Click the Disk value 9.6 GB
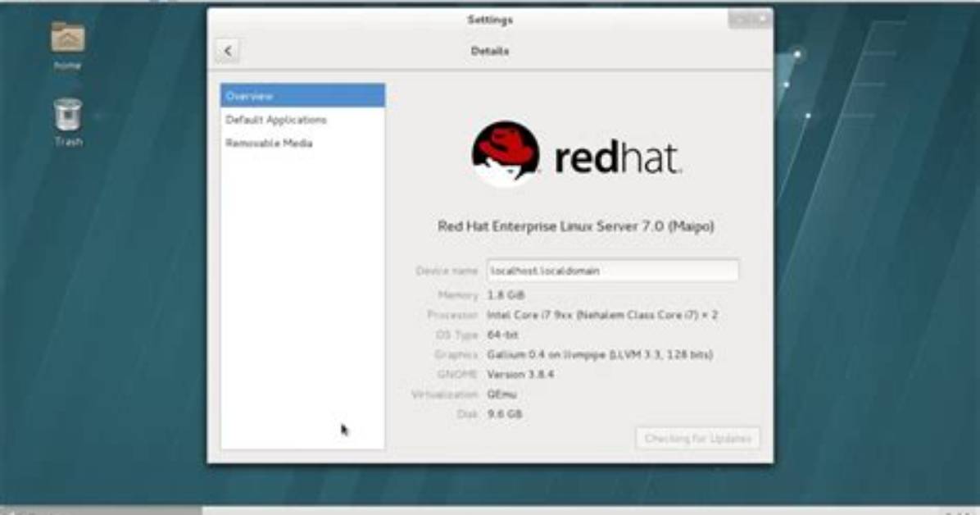This screenshot has width=980, height=515. point(505,414)
